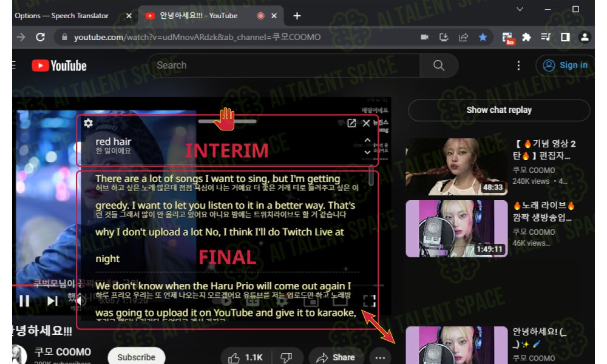Close the Options — Speech Translator tab
The image size is (607, 364).
(129, 16)
